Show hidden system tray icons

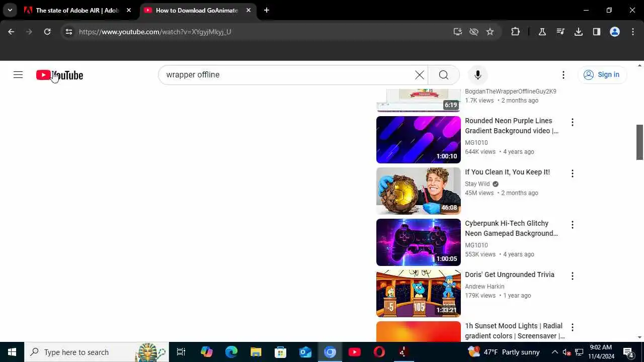(554, 352)
